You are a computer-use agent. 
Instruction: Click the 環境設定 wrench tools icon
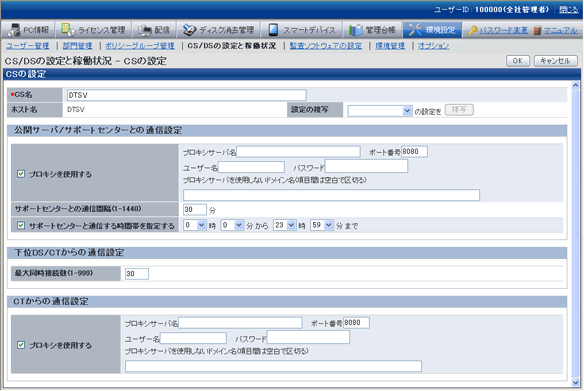pyautogui.click(x=415, y=30)
